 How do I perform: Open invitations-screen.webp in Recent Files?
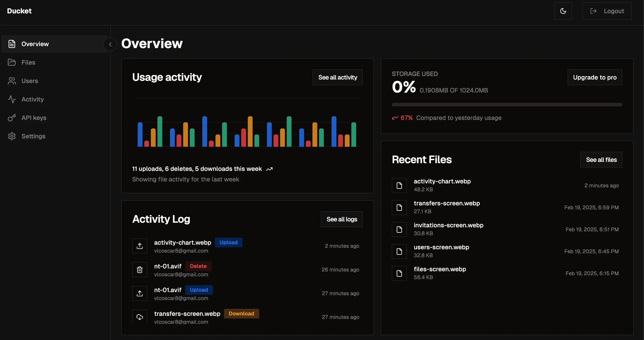click(449, 225)
